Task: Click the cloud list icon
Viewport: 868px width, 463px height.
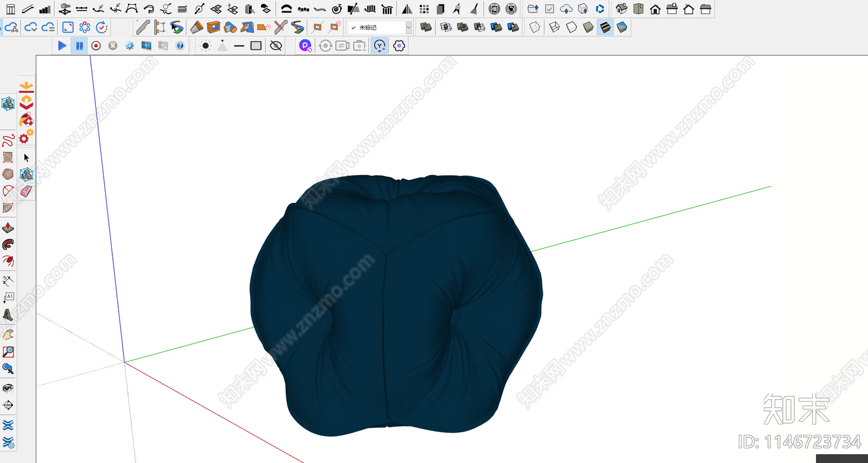Action: [48, 27]
